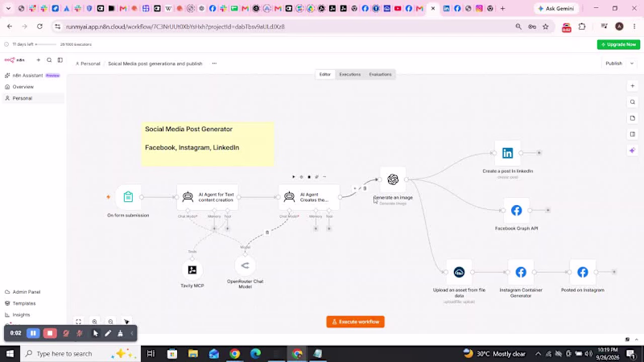This screenshot has height=362, width=644.
Task: Open the Facebook Graph API node
Action: click(516, 210)
